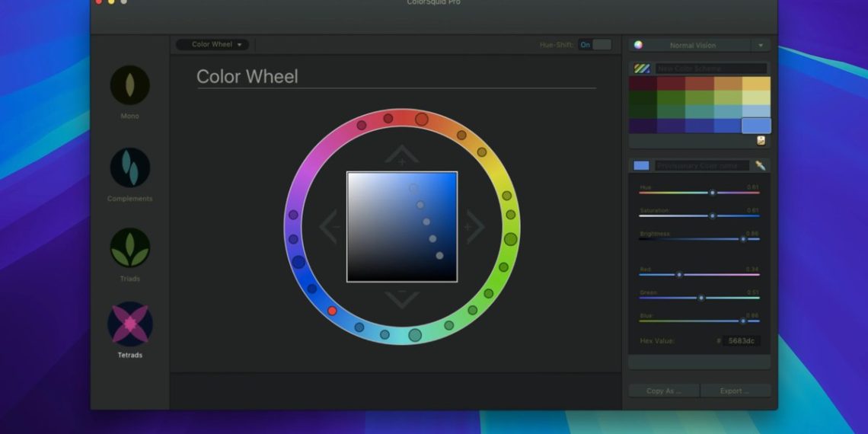Click the up arrow above the color square
The height and width of the screenshot is (434, 868).
[401, 156]
